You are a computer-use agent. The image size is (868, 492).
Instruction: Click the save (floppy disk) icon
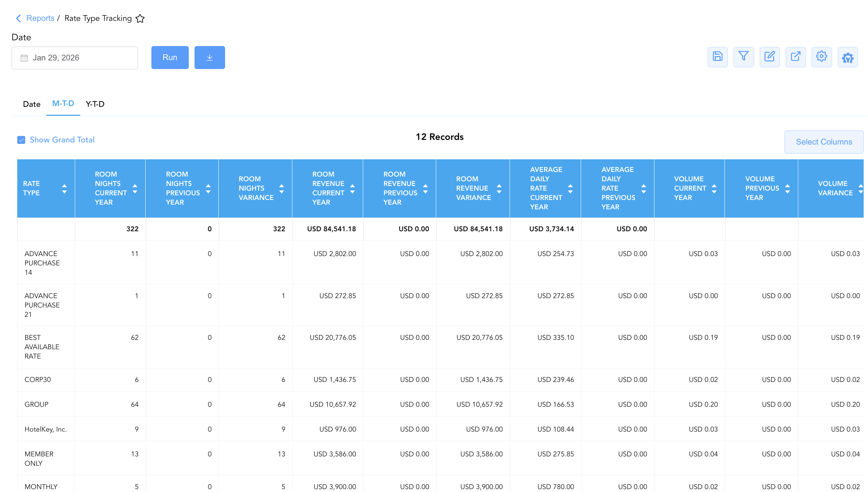coord(718,57)
